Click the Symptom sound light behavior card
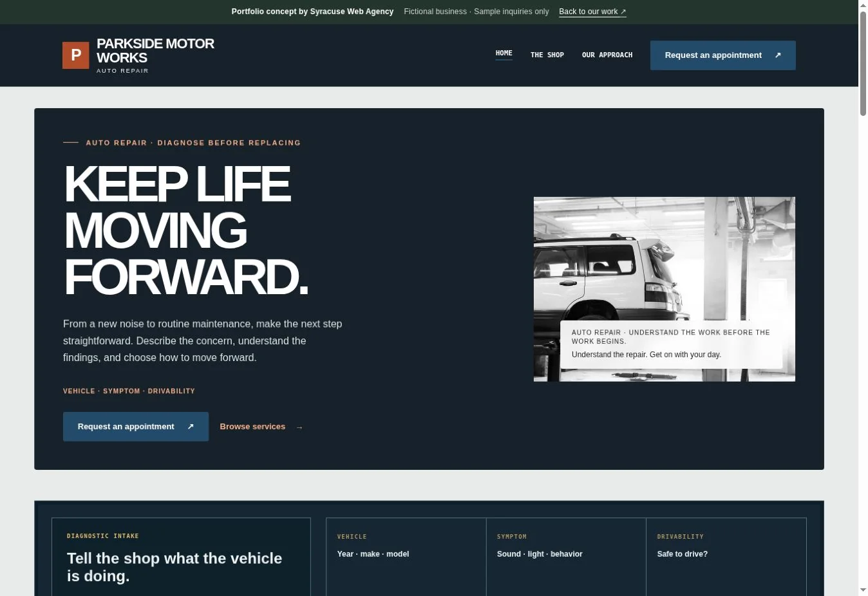The width and height of the screenshot is (868, 596). tap(566, 557)
